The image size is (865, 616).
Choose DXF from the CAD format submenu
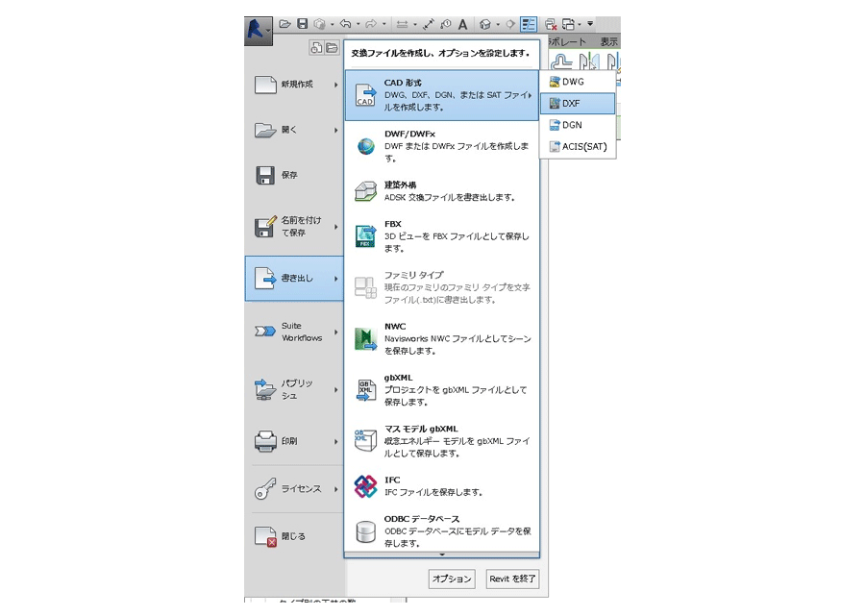coord(578,103)
